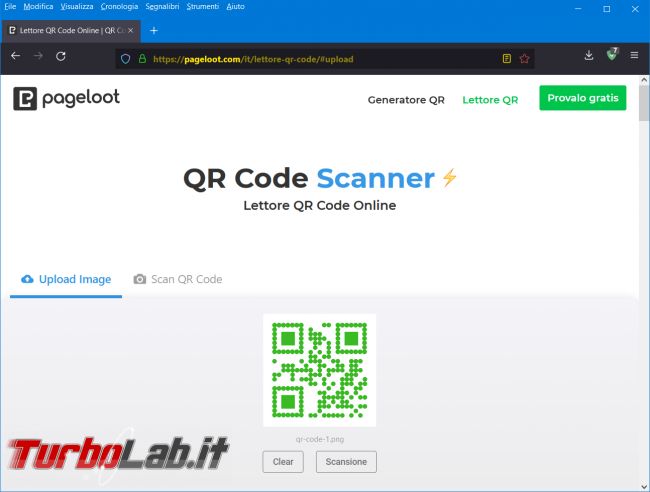Switch to the Upload Image tab
650x492 pixels.
coord(66,279)
